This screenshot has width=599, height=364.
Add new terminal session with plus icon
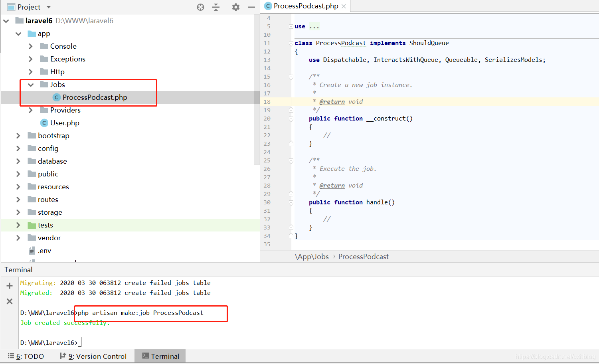click(x=10, y=286)
